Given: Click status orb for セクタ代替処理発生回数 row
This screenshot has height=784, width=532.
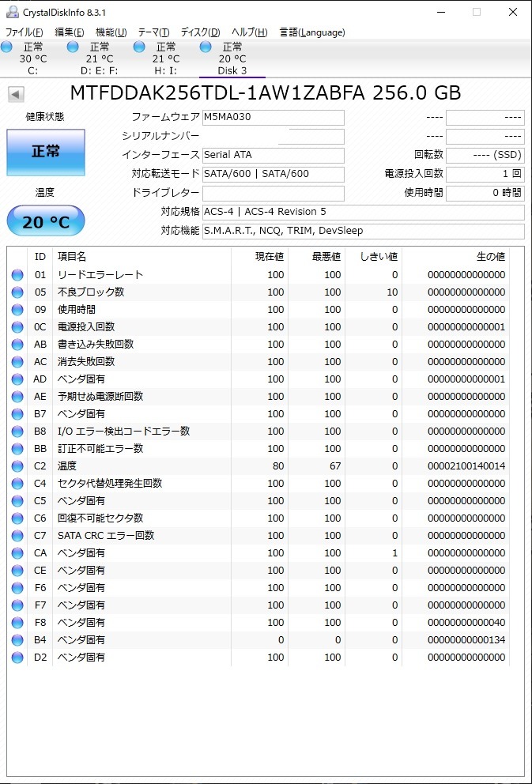Looking at the screenshot, I should (x=17, y=484).
